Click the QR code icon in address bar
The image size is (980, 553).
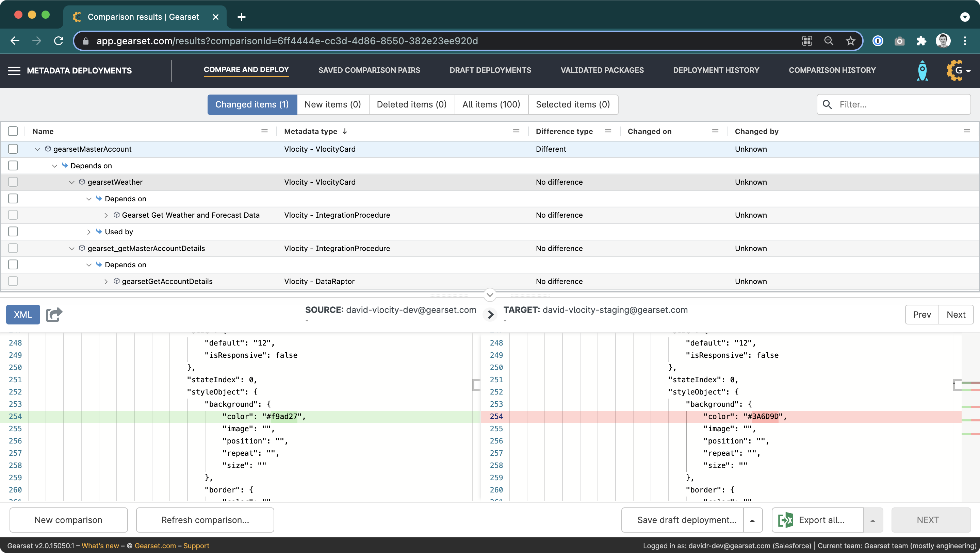coord(807,41)
